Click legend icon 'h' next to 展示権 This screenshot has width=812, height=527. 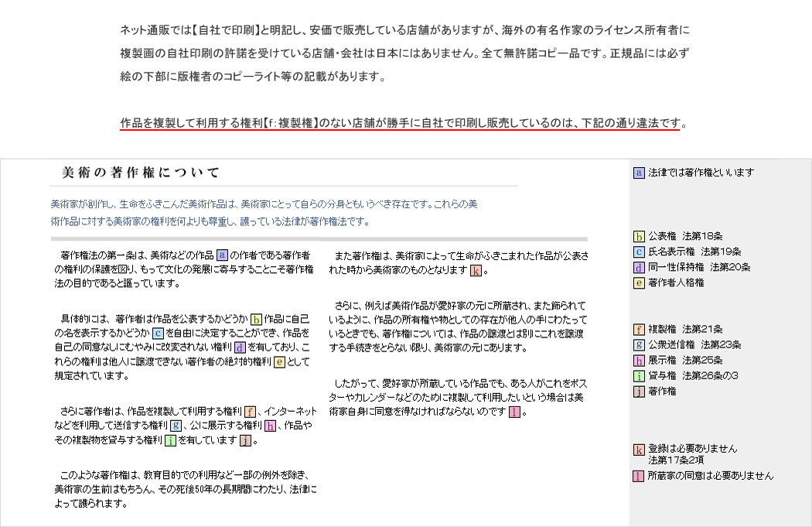coord(639,361)
